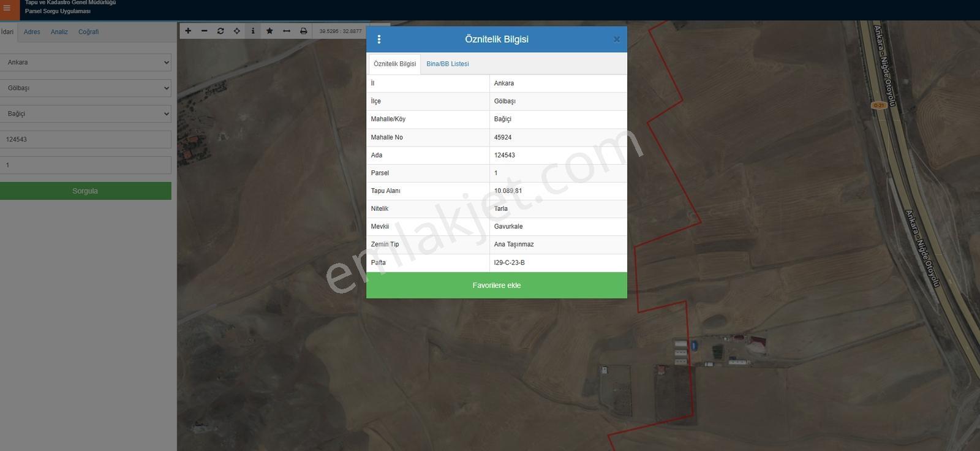
Task: Click the Tapu Alanı row label
Action: coord(385,191)
